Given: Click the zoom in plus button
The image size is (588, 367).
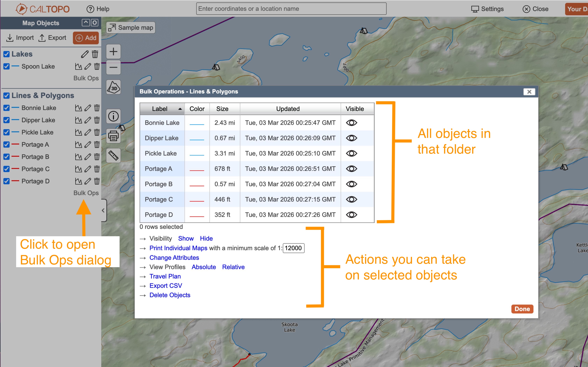Looking at the screenshot, I should click(x=113, y=52).
